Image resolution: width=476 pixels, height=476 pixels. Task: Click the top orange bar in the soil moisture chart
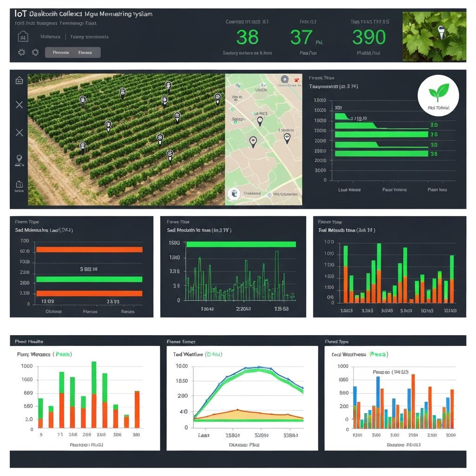[x=89, y=250]
